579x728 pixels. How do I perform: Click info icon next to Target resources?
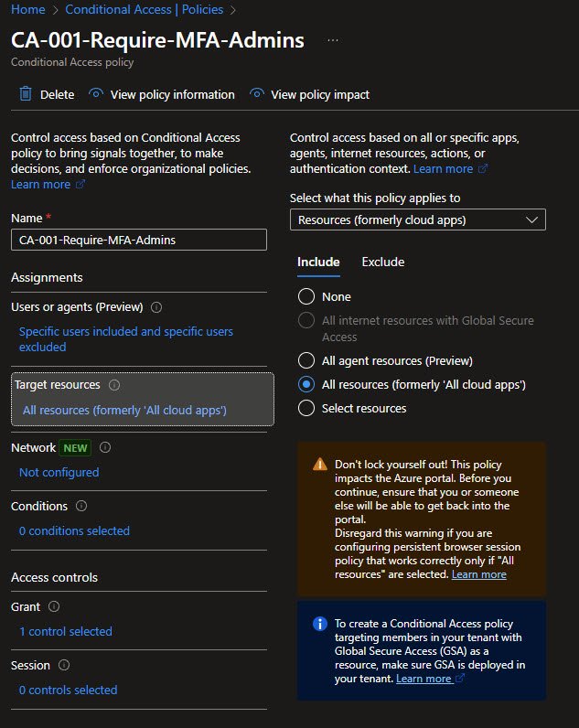114,385
